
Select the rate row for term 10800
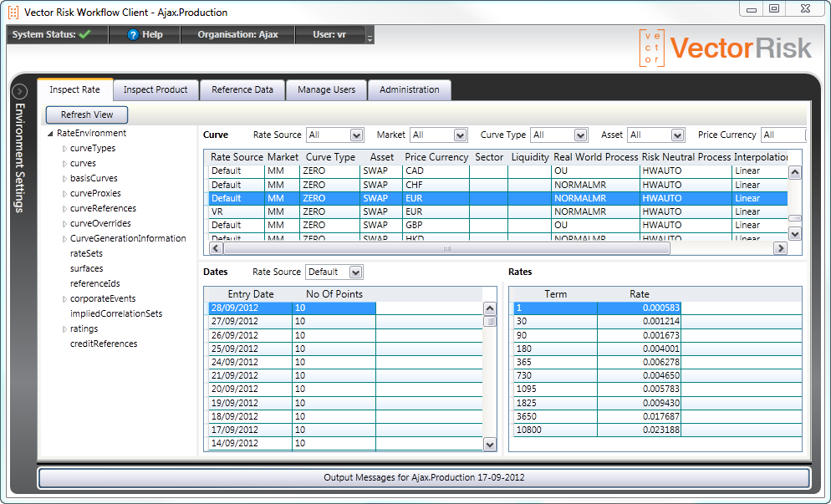(x=657, y=430)
